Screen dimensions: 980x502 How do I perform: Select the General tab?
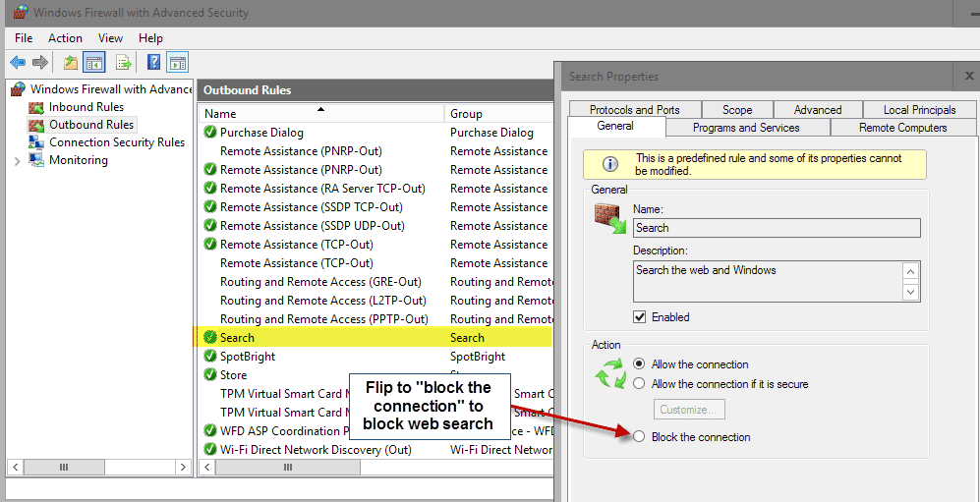[x=615, y=126]
